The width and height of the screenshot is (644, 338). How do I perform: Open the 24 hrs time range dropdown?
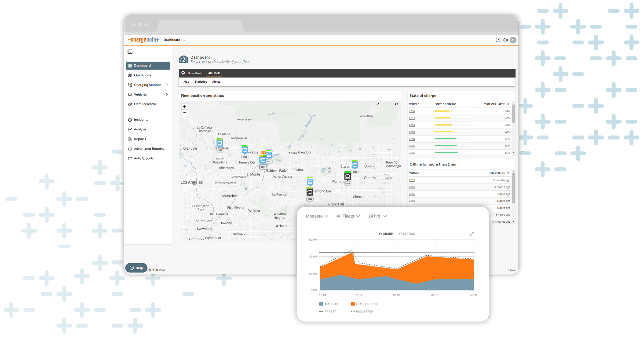click(x=377, y=216)
